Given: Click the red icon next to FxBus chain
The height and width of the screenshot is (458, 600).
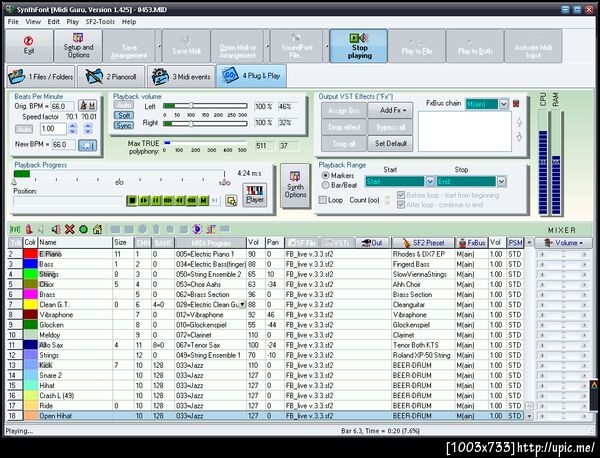Looking at the screenshot, I should click(x=516, y=103).
